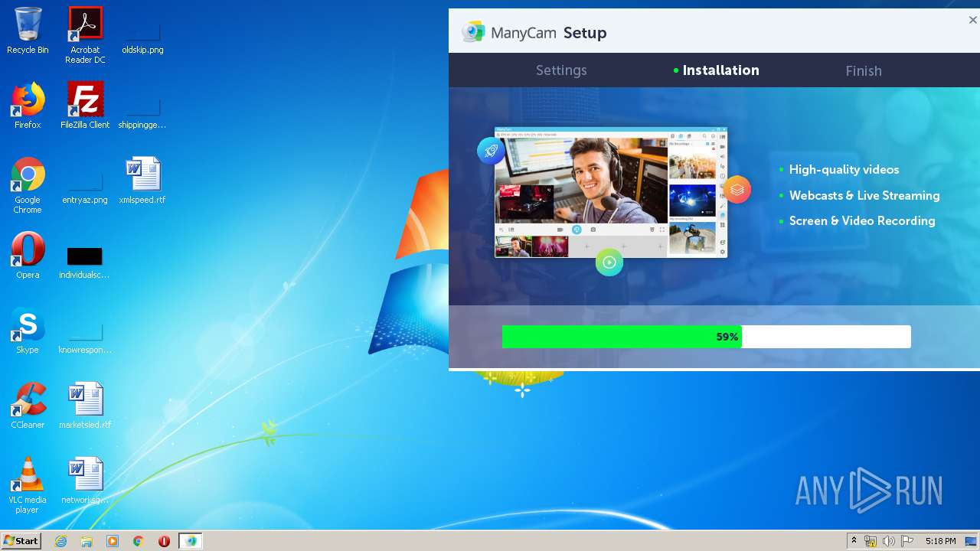Open the Start menu
Viewport: 980px width, 551px height.
(21, 541)
